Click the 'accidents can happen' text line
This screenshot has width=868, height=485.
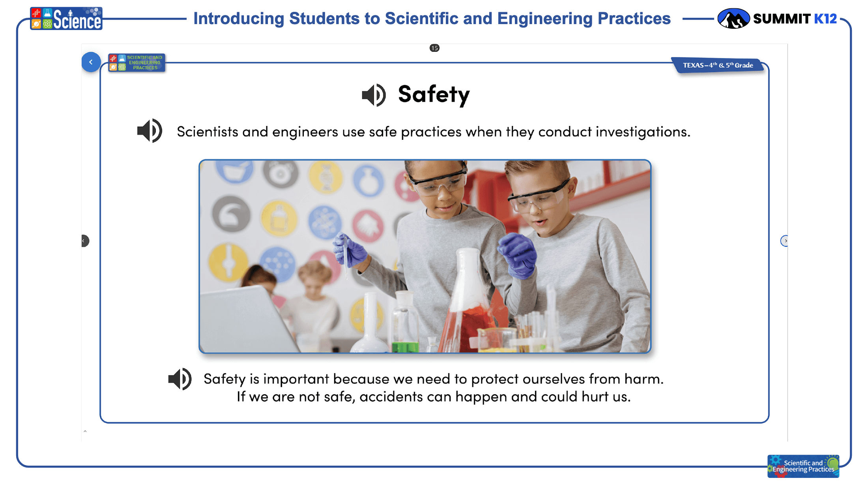tap(434, 397)
